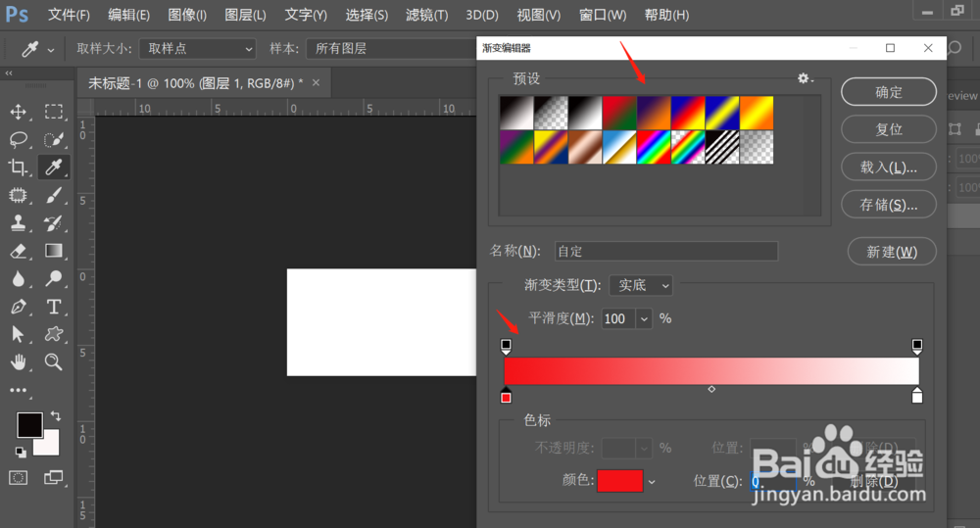The image size is (980, 528).
Task: Open the gradient type dropdown
Action: (x=641, y=286)
